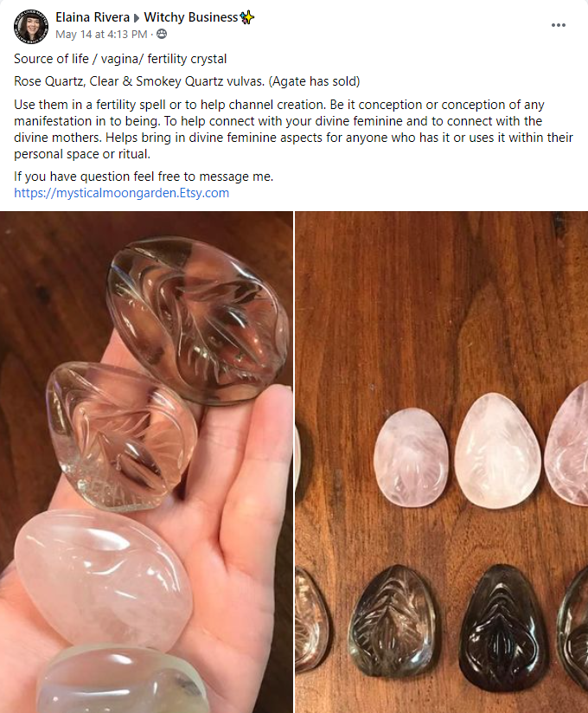Click the 'Rose Quartz, Clear & Smokey Quartz' line
The height and width of the screenshot is (713, 588).
(187, 81)
